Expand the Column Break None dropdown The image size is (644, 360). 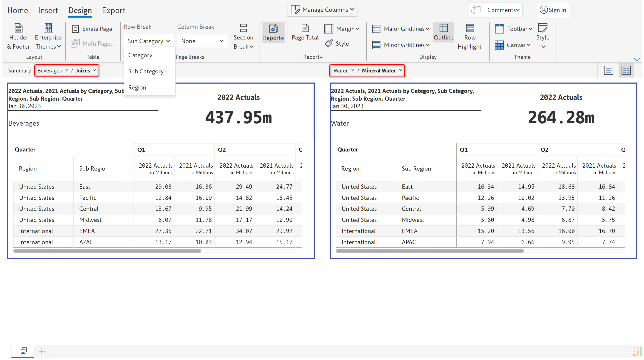click(x=202, y=41)
